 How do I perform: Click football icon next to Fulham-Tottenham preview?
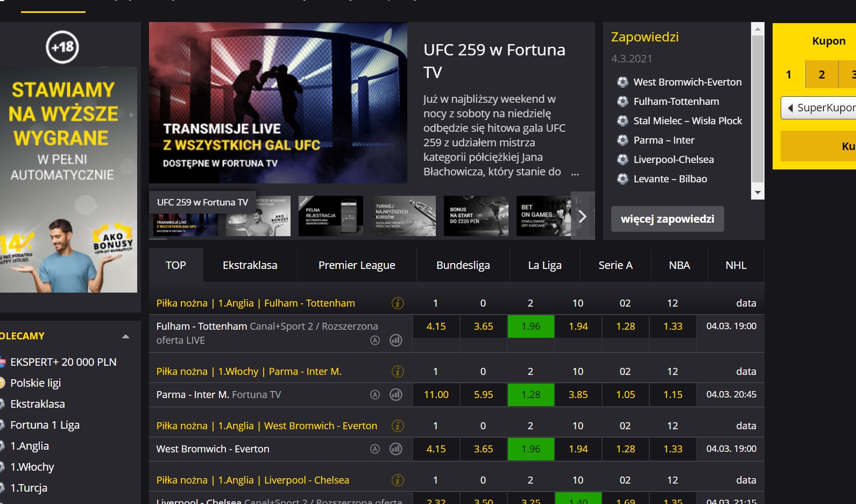click(x=622, y=101)
